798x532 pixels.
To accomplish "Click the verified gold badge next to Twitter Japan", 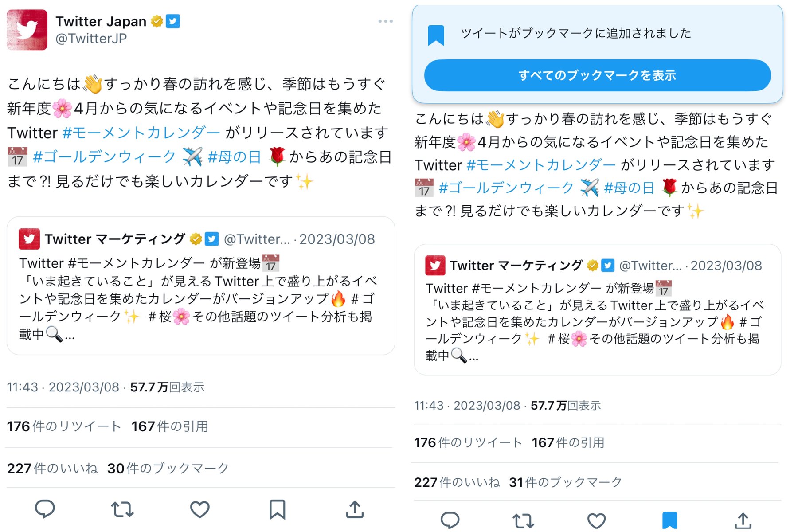I will click(x=156, y=20).
